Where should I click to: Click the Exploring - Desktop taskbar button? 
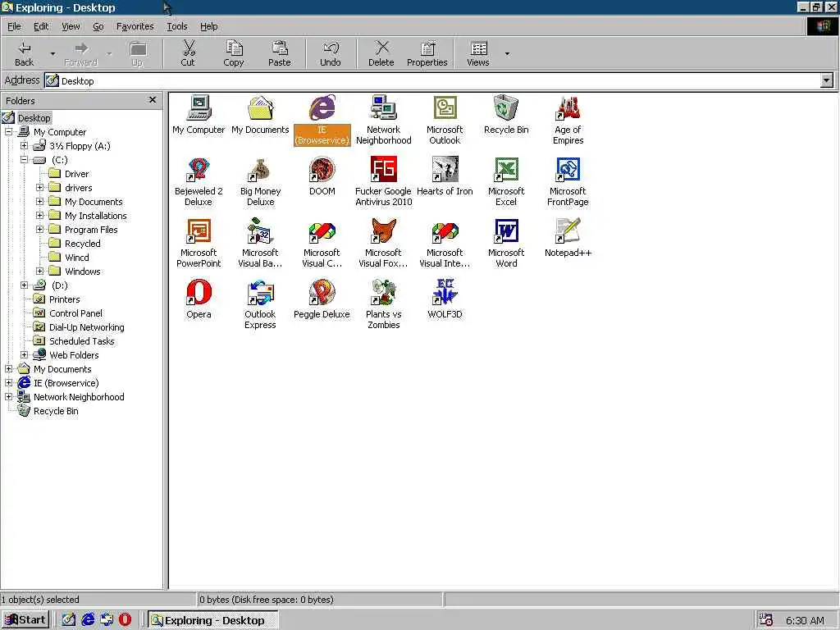(213, 620)
